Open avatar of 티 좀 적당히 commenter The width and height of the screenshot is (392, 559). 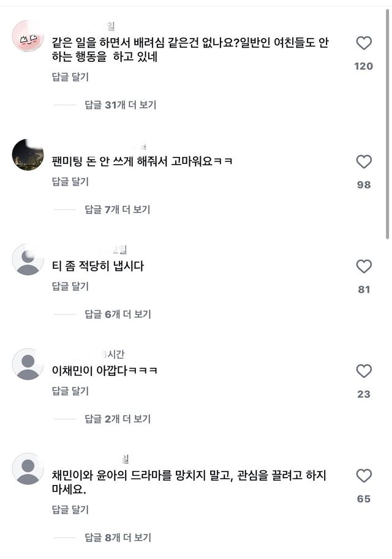pyautogui.click(x=28, y=260)
